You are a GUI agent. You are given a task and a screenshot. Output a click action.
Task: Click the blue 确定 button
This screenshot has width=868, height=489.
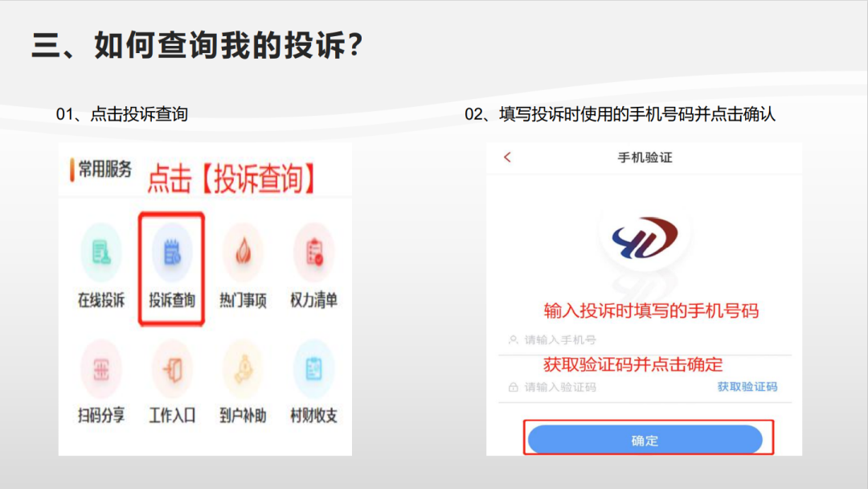pyautogui.click(x=645, y=440)
